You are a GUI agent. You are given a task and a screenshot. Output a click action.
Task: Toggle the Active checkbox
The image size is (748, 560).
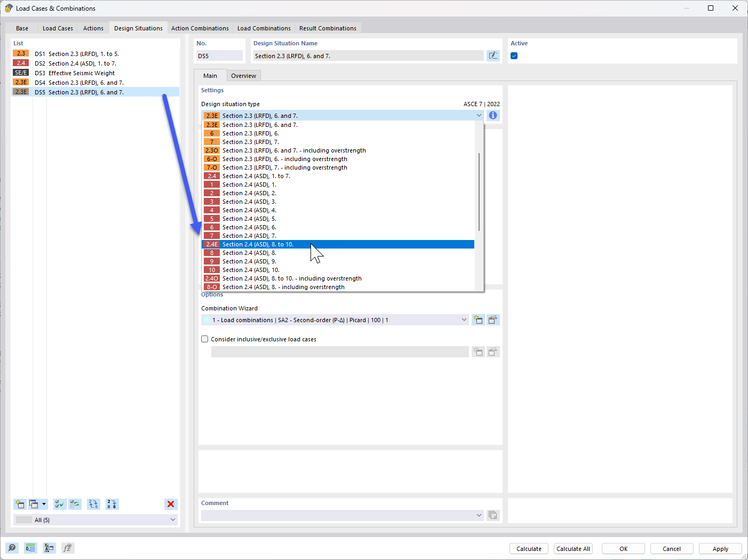coord(514,56)
